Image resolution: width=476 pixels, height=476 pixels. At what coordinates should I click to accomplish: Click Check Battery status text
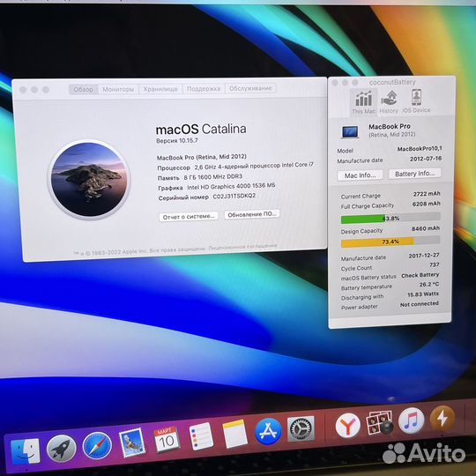point(420,275)
